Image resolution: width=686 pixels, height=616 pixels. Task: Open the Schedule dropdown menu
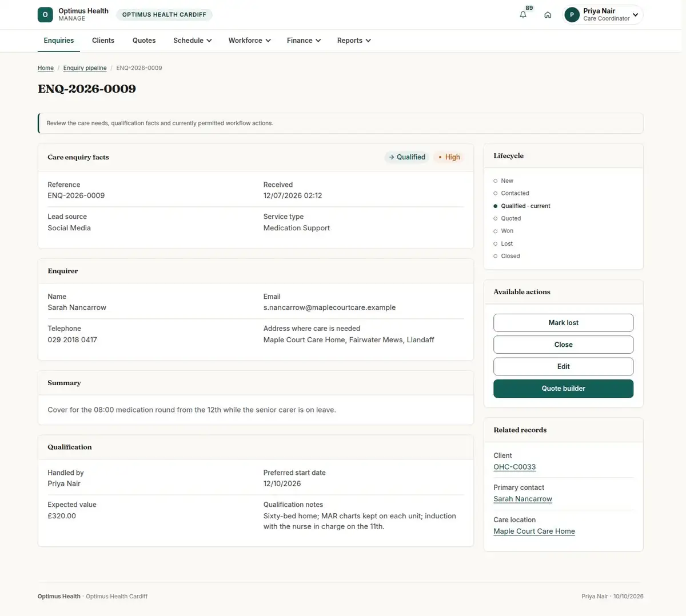point(193,41)
